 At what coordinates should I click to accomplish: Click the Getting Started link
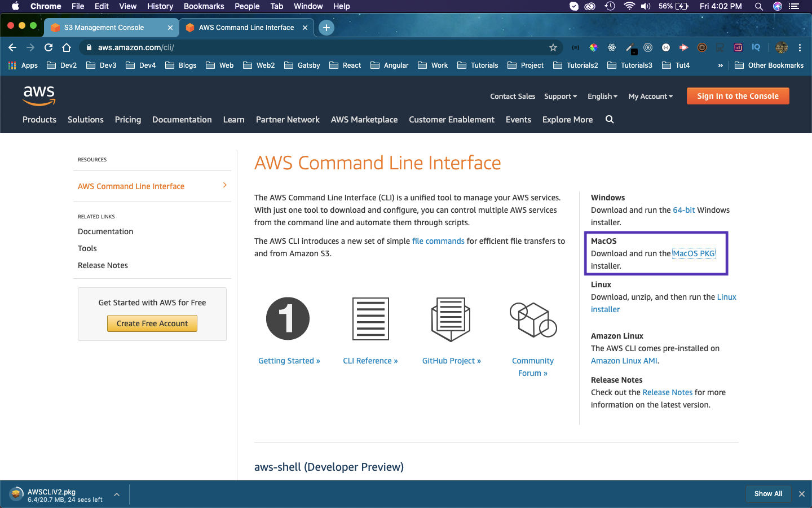(x=289, y=361)
